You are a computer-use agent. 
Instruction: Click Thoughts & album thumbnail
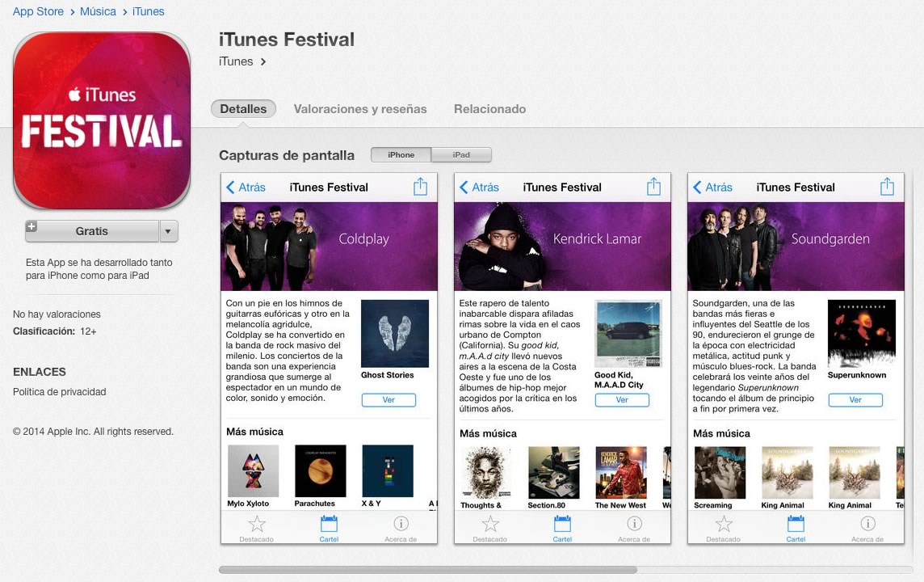[486, 473]
